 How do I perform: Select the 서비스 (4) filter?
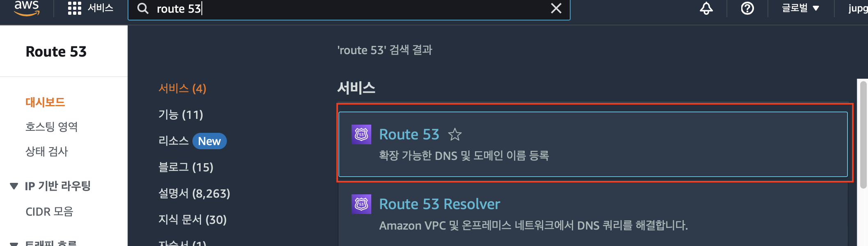click(182, 89)
